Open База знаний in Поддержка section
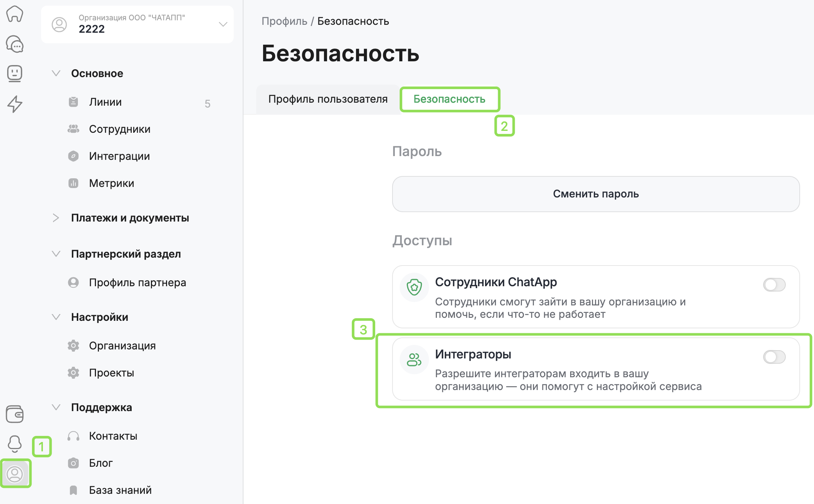 [120, 490]
